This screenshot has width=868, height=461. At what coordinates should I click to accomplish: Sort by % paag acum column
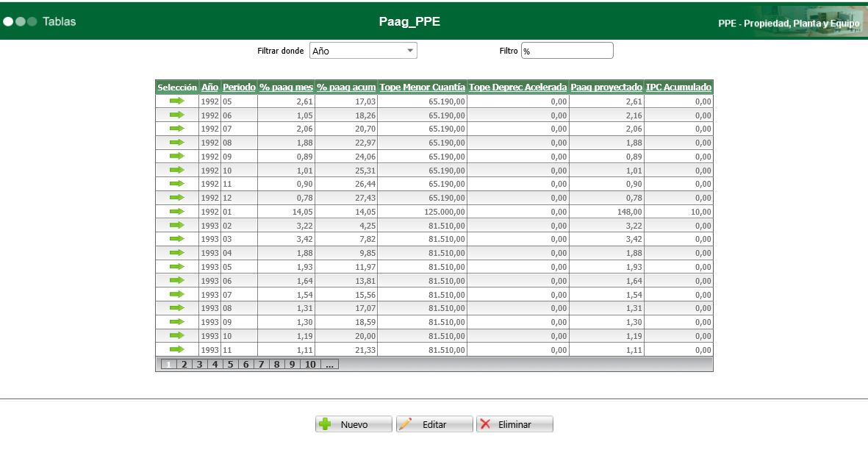346,87
